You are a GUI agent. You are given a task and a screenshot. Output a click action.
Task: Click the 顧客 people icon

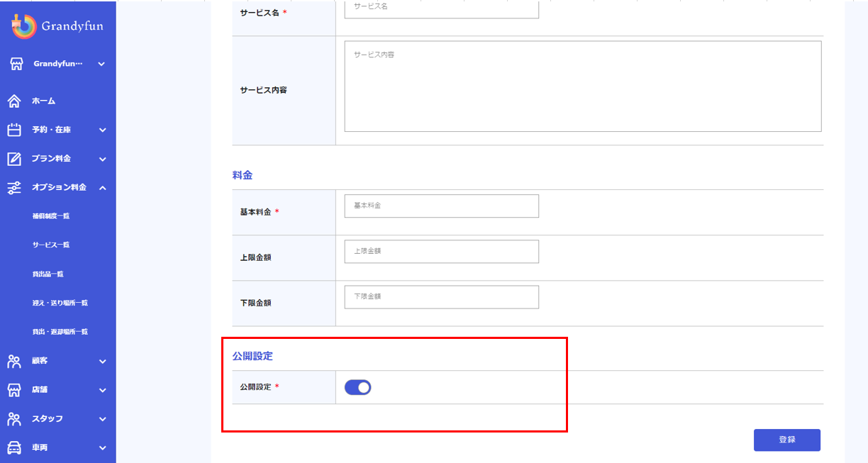click(14, 361)
